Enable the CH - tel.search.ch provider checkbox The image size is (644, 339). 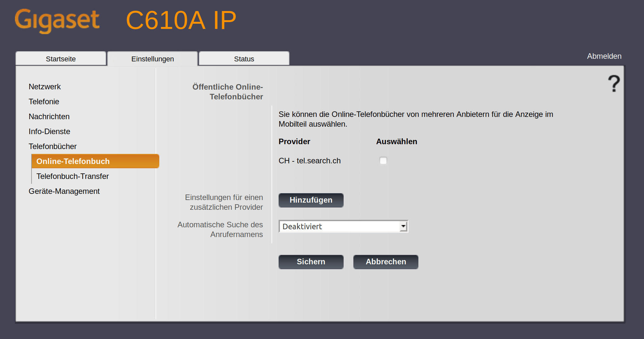tap(383, 161)
